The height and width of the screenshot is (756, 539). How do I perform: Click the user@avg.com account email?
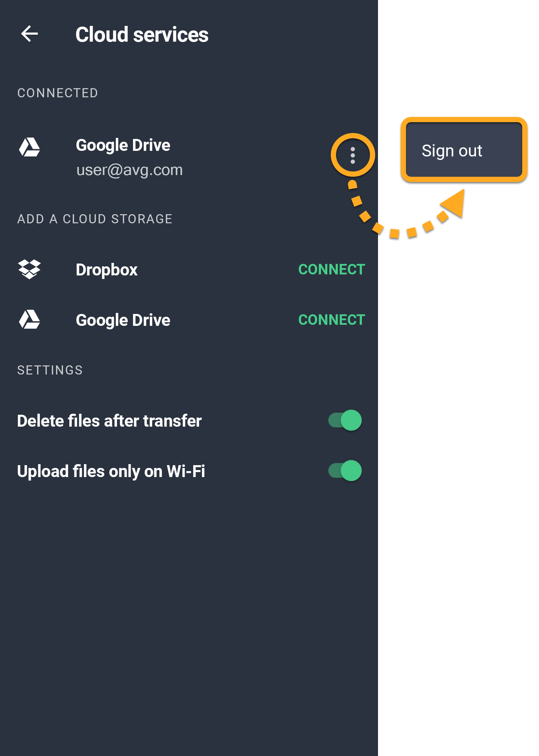coord(129,170)
